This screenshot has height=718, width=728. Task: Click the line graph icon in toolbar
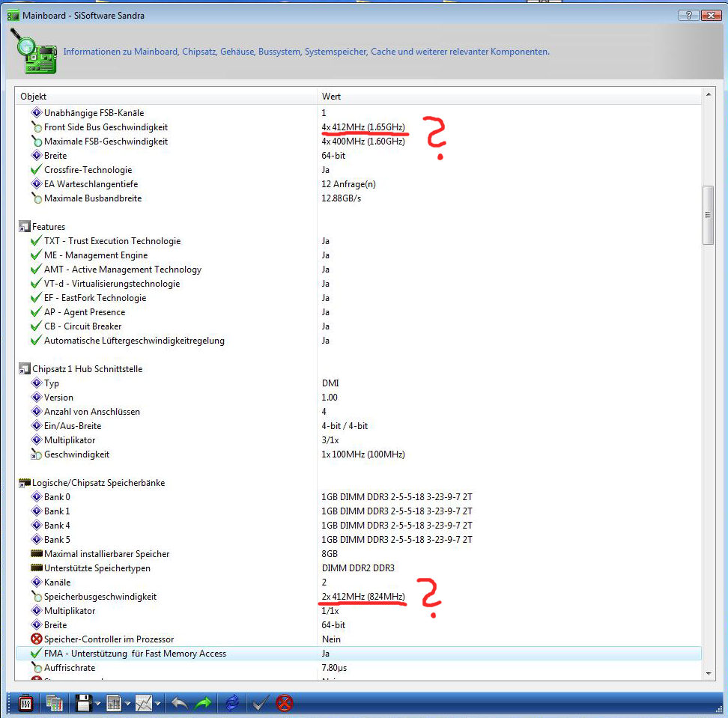(144, 703)
